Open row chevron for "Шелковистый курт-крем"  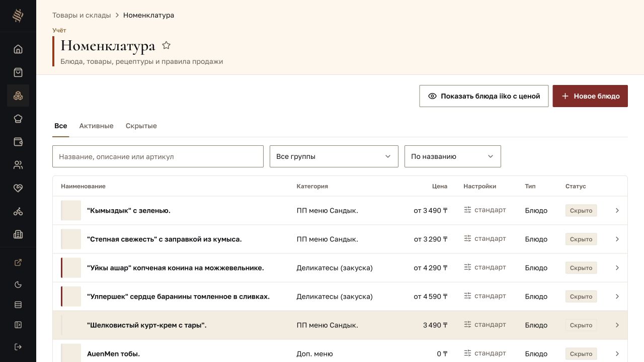pos(617,325)
